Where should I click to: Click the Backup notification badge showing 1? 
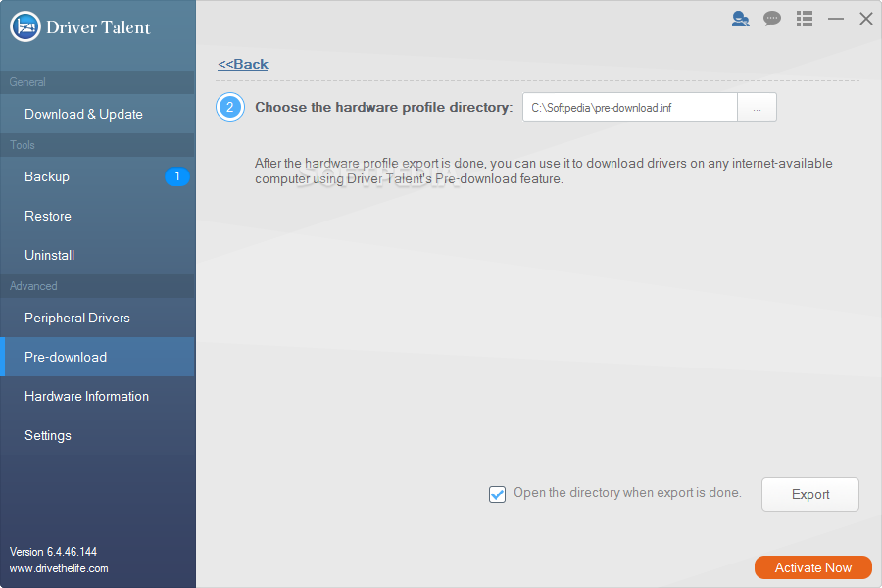pyautogui.click(x=177, y=176)
